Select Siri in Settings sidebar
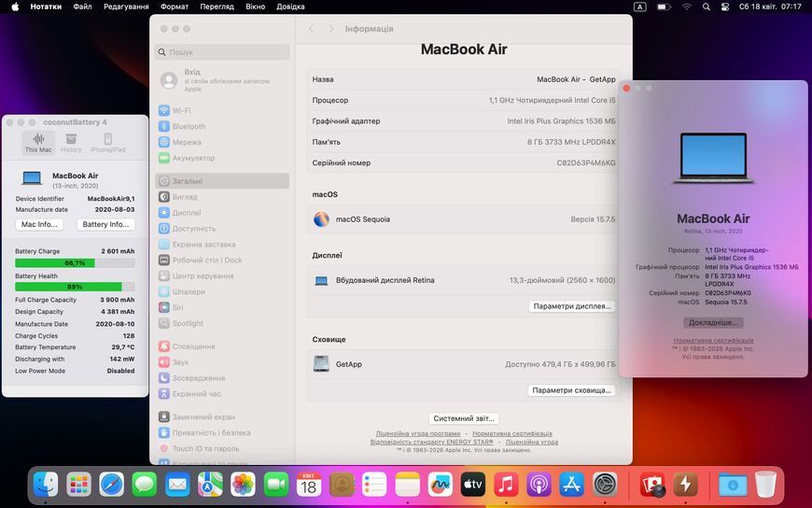812x508 pixels. click(x=222, y=307)
